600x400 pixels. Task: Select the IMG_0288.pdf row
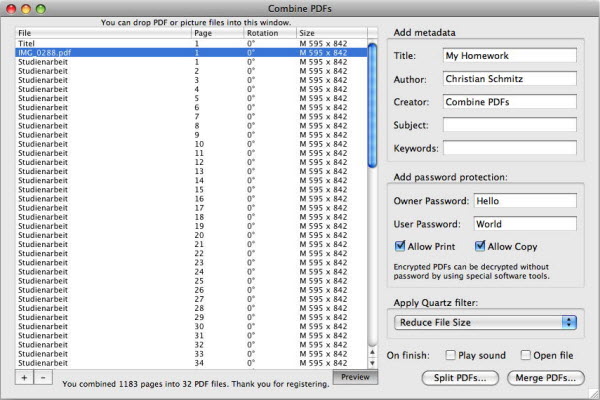pyautogui.click(x=191, y=52)
